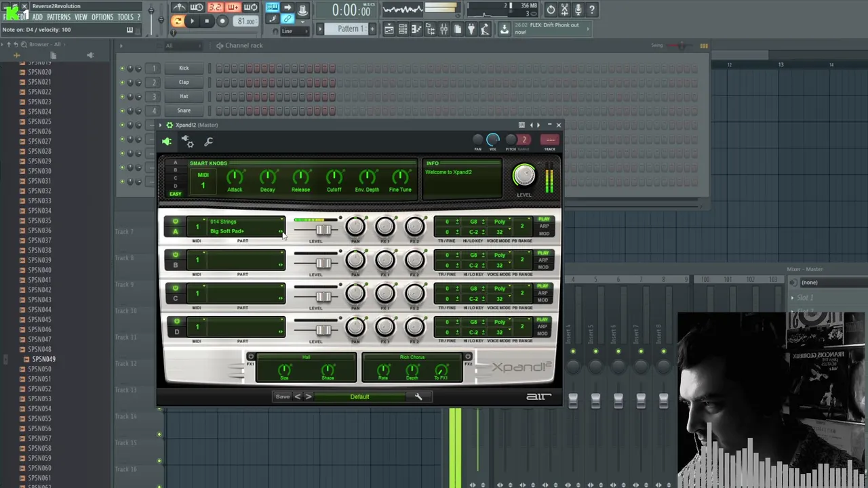This screenshot has width=868, height=488.
Task: Select the EASY smart knobs mode
Action: tap(176, 195)
